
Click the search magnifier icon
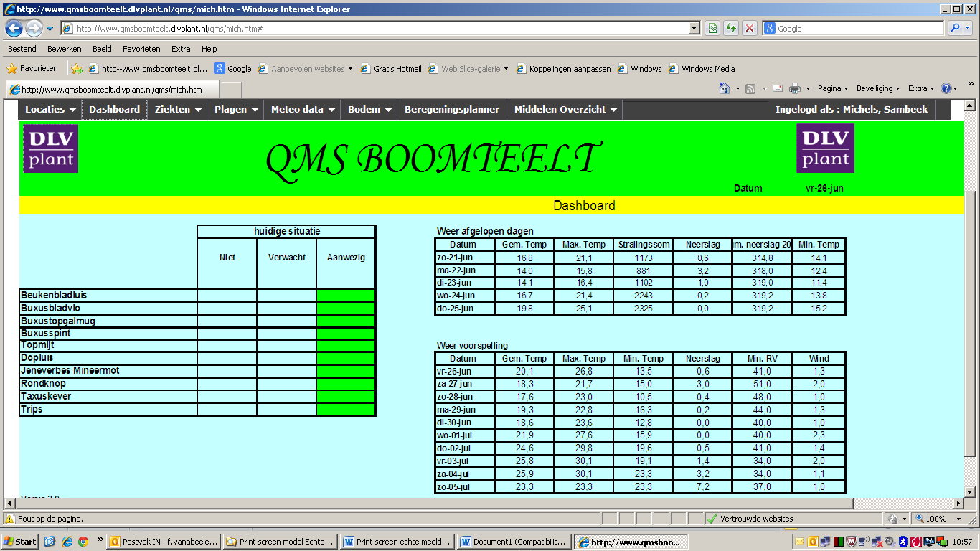pos(955,29)
